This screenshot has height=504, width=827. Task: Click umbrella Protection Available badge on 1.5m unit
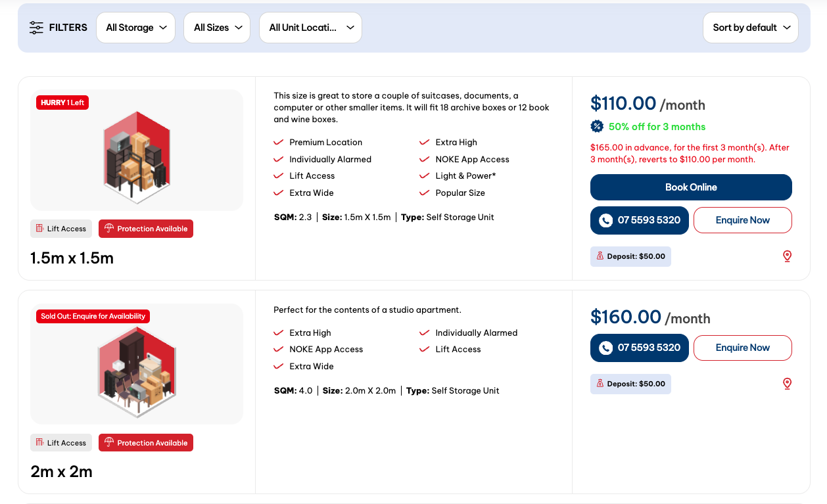pyautogui.click(x=146, y=229)
